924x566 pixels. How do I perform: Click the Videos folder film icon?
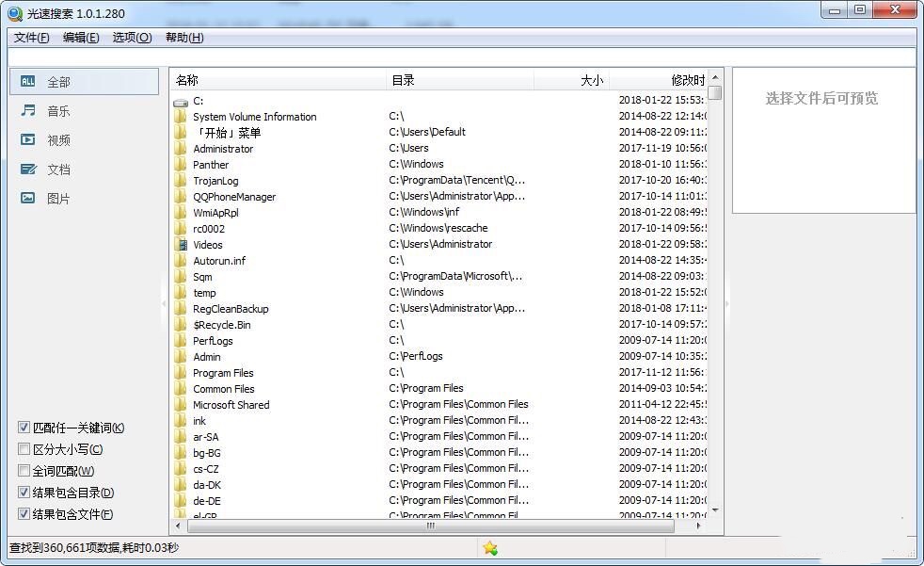(x=181, y=245)
